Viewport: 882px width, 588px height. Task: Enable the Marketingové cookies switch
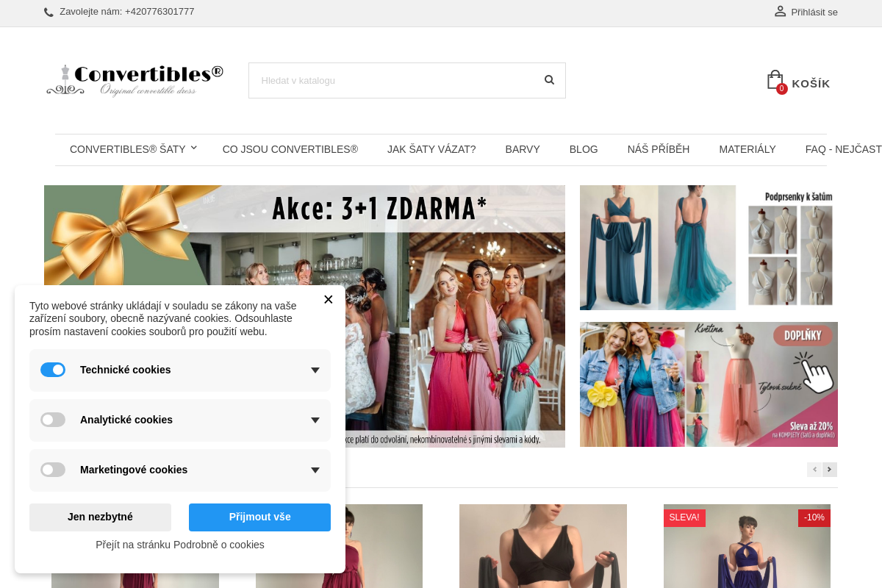click(x=53, y=470)
